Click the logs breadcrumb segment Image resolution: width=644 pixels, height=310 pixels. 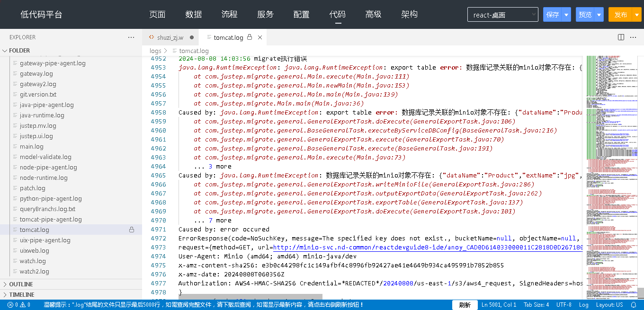[155, 51]
